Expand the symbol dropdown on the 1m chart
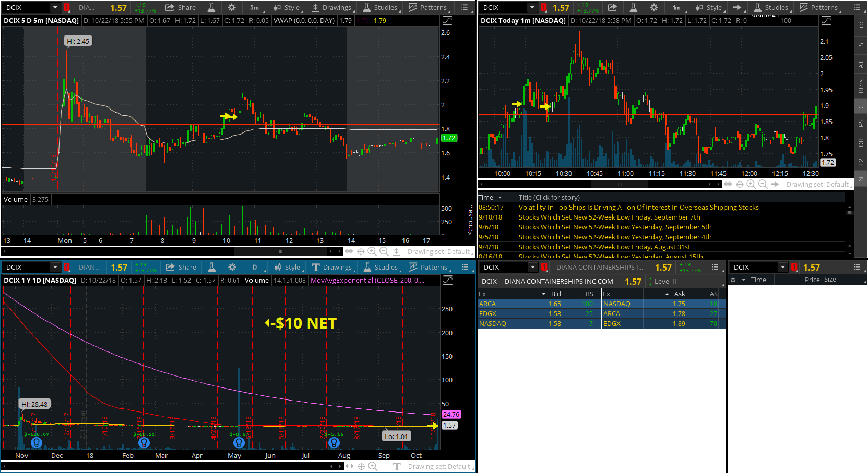 532,7
